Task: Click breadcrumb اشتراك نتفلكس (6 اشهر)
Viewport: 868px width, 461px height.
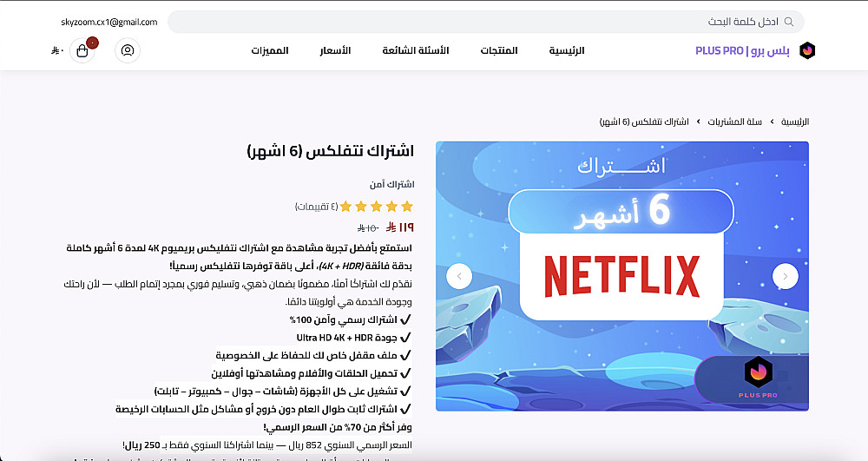Action: (x=644, y=122)
